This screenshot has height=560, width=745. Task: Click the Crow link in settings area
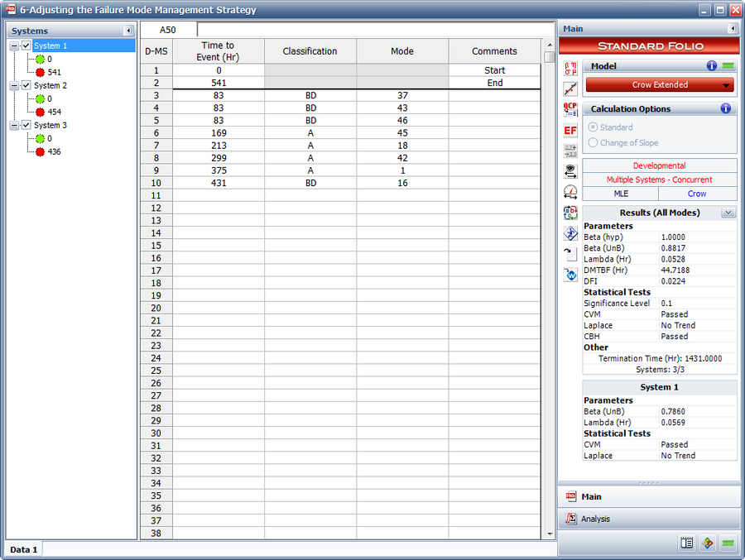(x=697, y=193)
